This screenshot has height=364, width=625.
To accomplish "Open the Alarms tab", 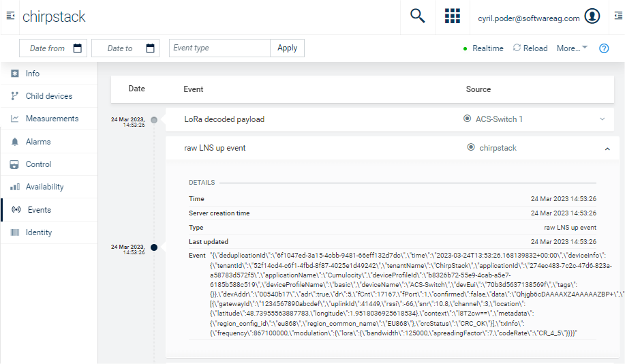I will click(x=38, y=142).
